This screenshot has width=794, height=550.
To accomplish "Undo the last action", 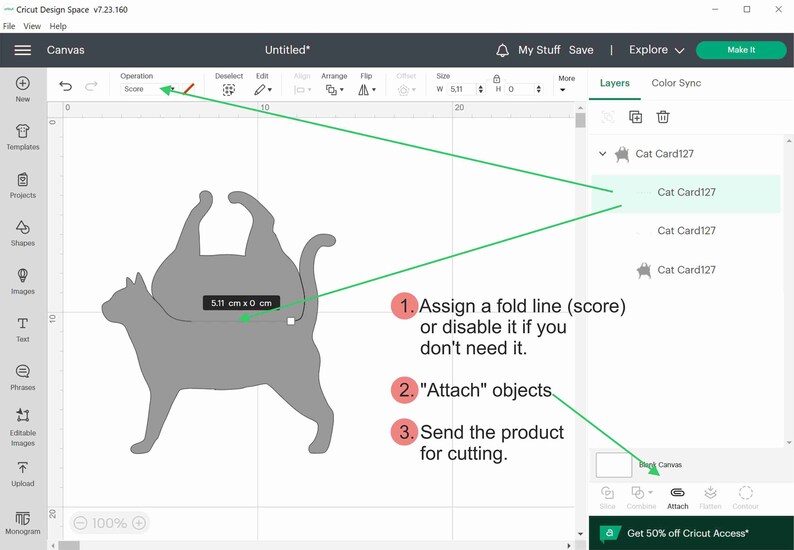I will point(65,86).
